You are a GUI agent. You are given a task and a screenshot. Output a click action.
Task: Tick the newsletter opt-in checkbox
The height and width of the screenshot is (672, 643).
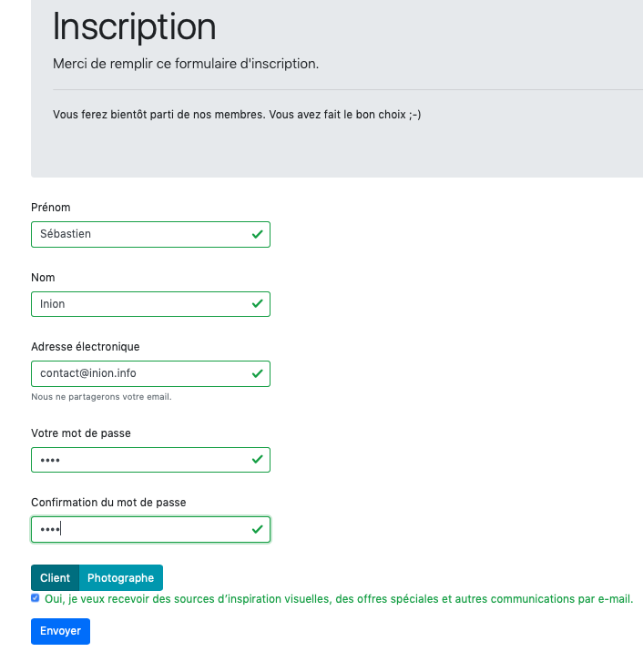pos(36,598)
